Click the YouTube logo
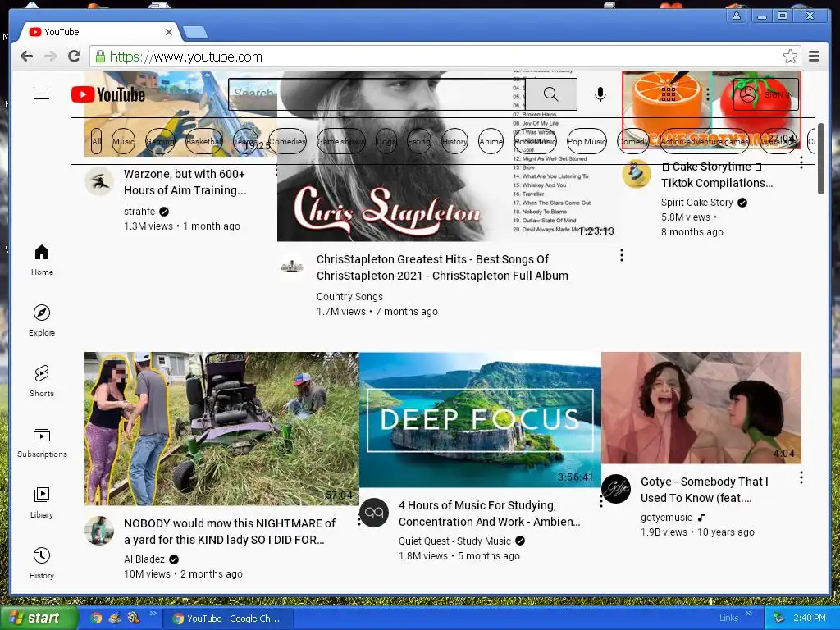Screen dimensions: 840x630 click(x=108, y=95)
